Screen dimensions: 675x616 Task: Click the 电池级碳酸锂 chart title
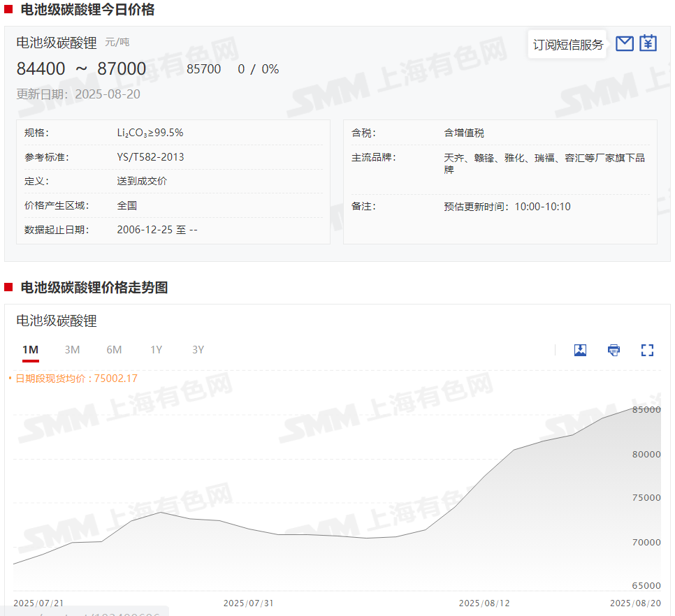click(x=57, y=321)
